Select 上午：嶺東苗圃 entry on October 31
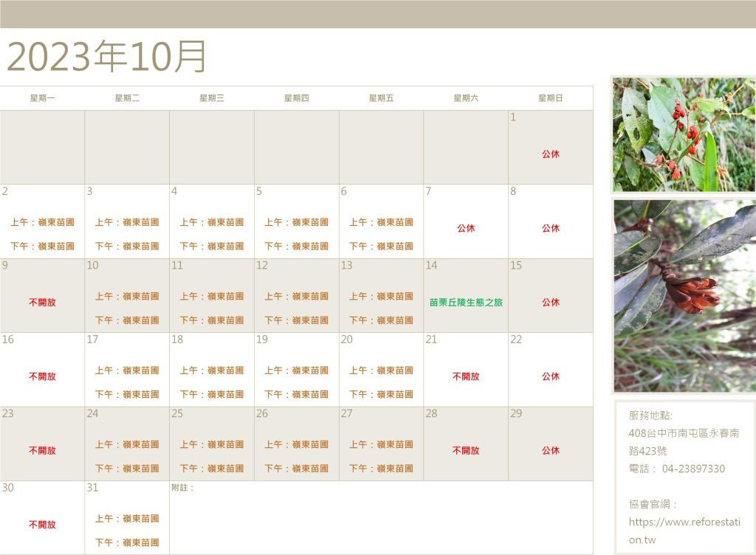Viewport: 756px width, 555px height. point(127,519)
